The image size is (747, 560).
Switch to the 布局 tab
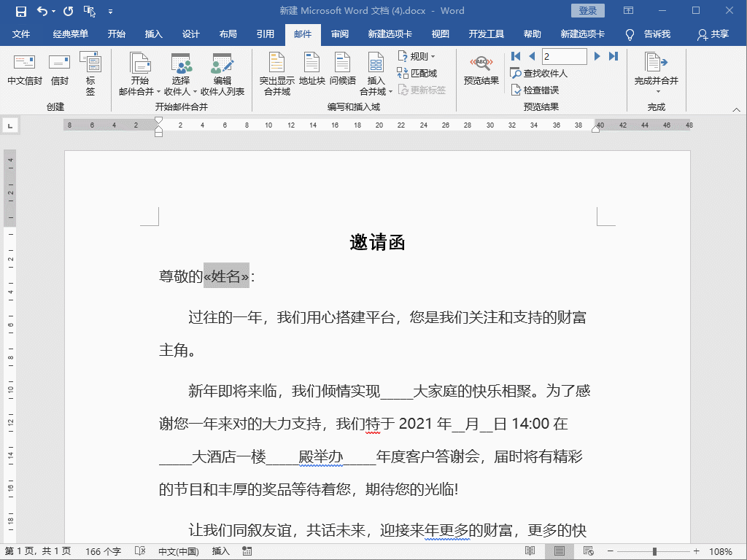[228, 34]
